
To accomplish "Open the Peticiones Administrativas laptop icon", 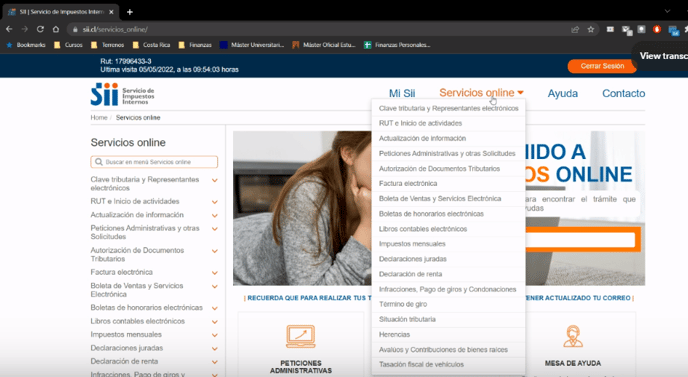I will coord(301,336).
